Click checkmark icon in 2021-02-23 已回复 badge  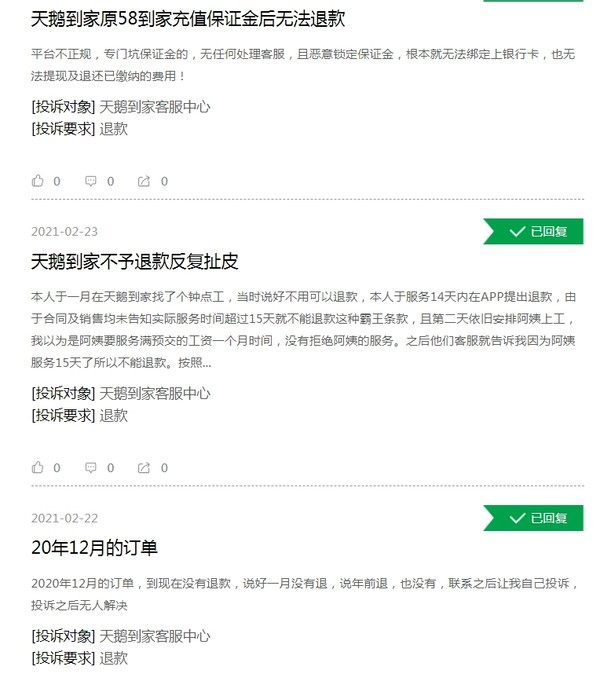(517, 231)
